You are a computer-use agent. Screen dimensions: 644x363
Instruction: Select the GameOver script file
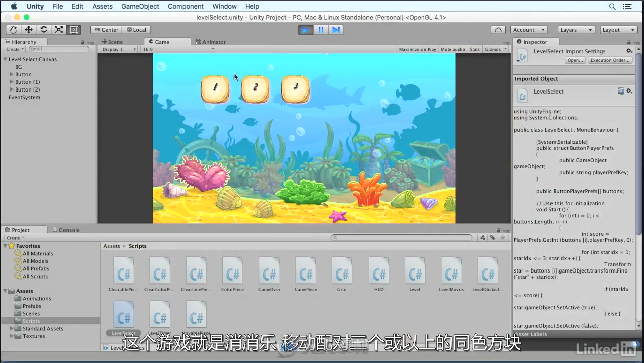(269, 274)
